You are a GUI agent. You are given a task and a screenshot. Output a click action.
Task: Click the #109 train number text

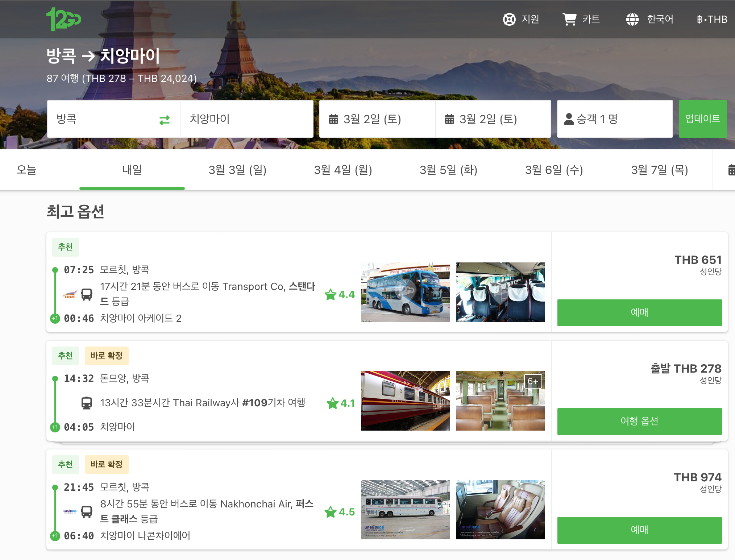click(x=255, y=403)
